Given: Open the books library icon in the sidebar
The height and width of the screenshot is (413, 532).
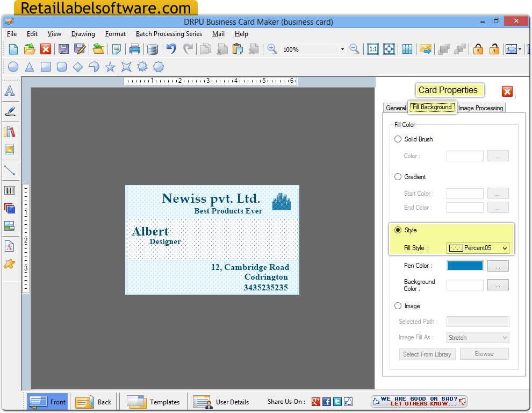Looking at the screenshot, I should click(10, 132).
